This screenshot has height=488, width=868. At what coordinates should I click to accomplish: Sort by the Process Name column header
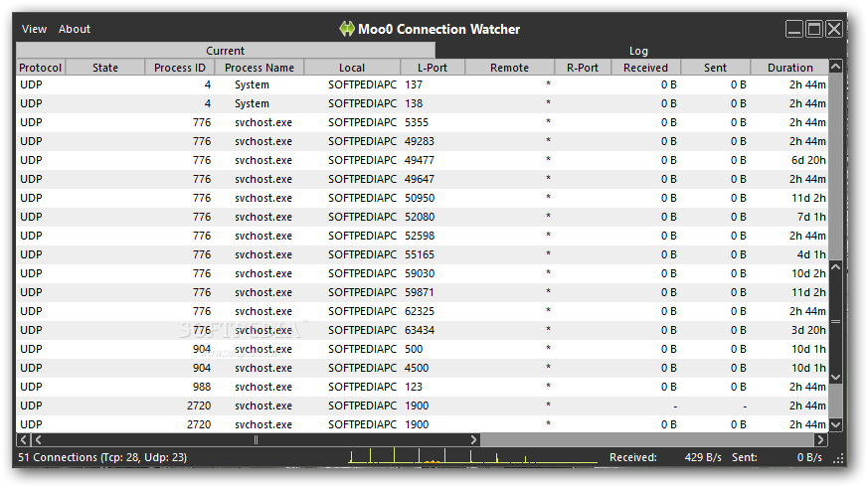[x=260, y=68]
